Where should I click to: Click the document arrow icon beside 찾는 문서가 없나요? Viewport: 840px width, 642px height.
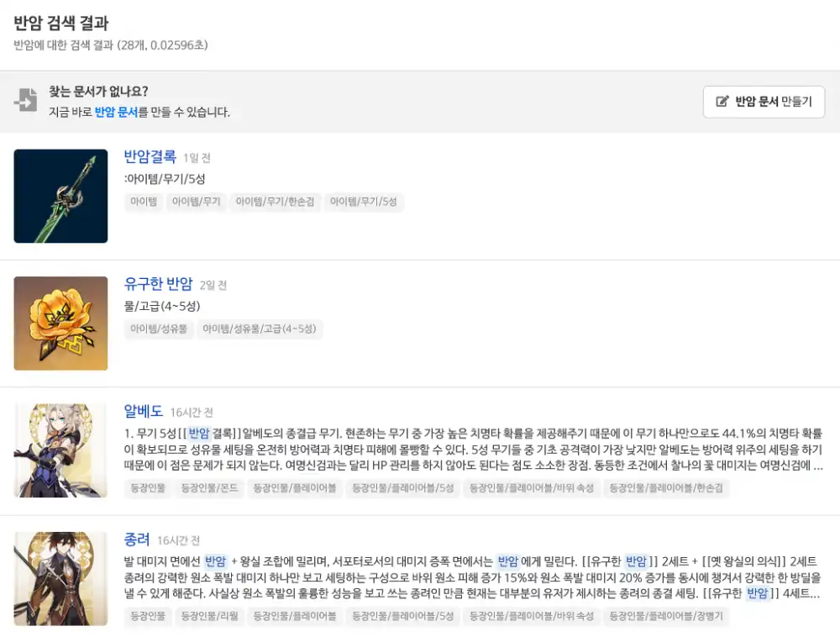tap(26, 100)
